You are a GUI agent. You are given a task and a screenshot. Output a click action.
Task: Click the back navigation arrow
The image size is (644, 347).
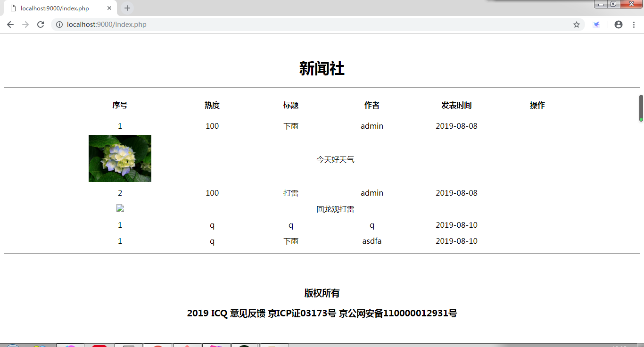point(10,24)
